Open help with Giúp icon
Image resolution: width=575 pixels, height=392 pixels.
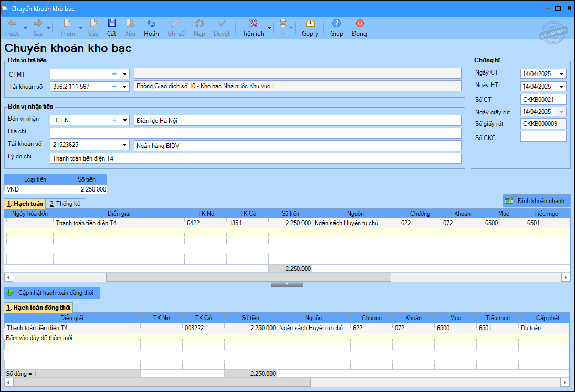(337, 24)
